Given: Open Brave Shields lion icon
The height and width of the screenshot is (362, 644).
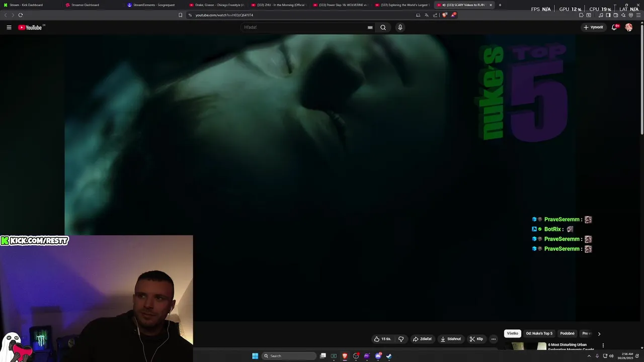Looking at the screenshot, I should click(x=444, y=15).
